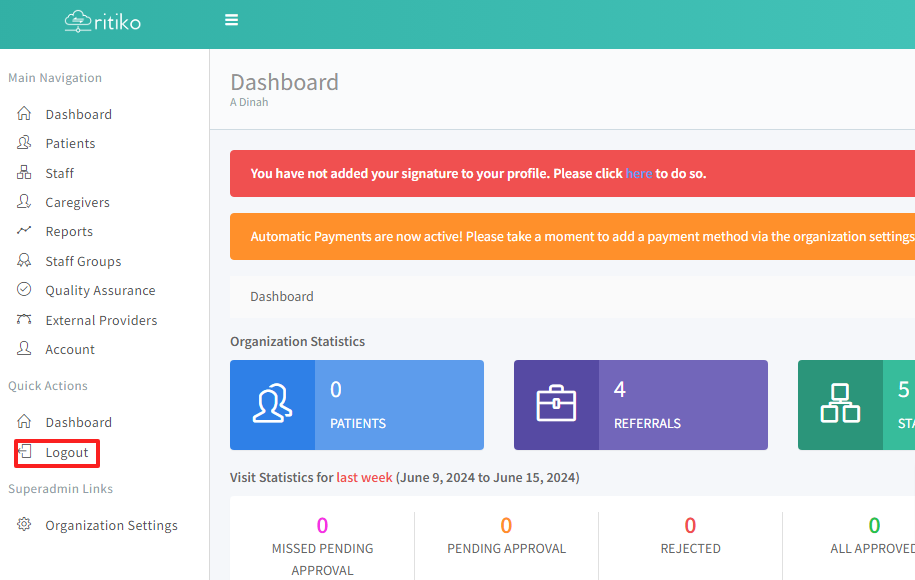Click the Patients sidebar icon

pos(24,143)
